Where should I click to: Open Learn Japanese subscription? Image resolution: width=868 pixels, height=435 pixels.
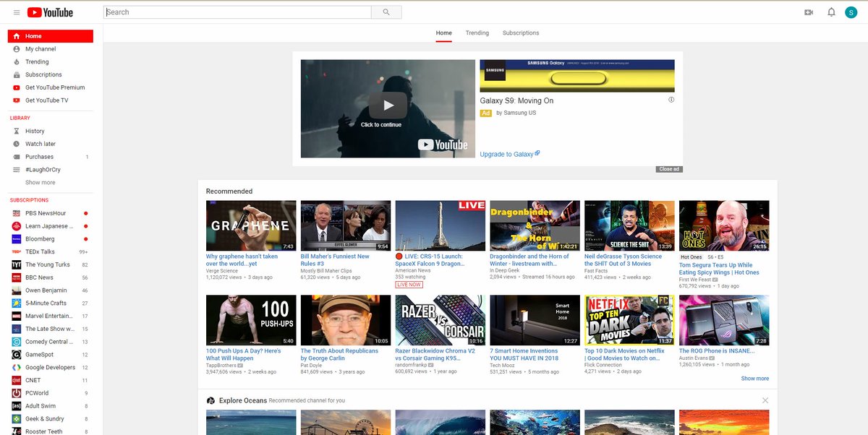tap(51, 226)
